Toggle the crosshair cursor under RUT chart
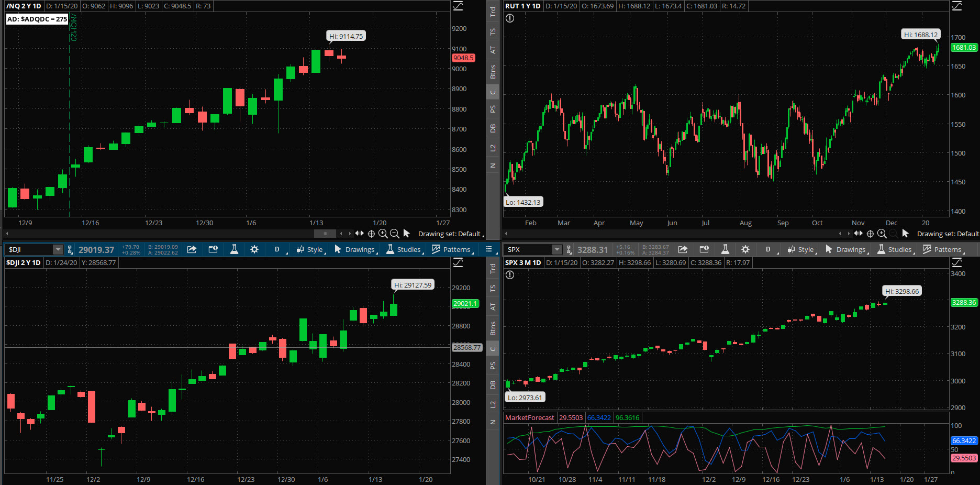Viewport: 980px width, 485px height. 870,234
